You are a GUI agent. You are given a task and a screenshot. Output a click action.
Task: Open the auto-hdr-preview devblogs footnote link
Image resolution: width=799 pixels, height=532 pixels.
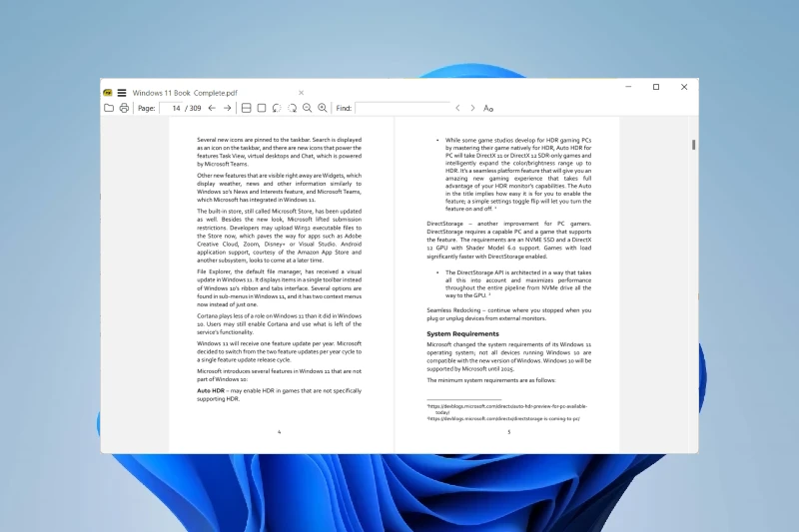[507, 409]
